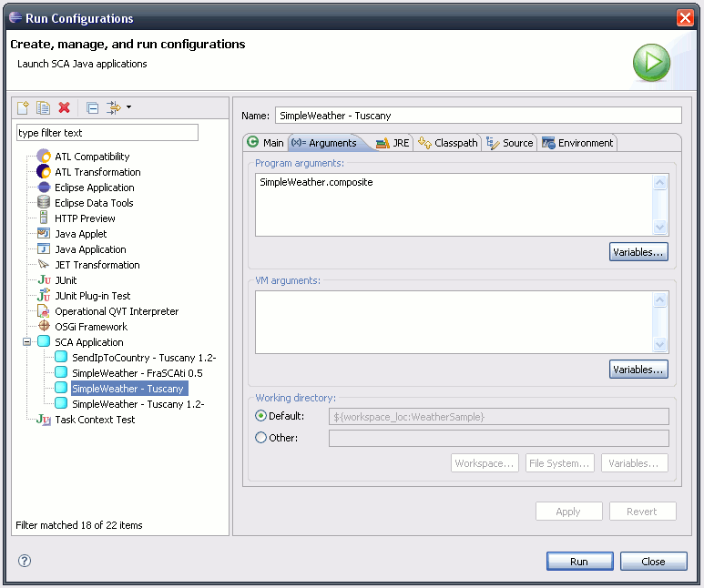Click the ATL Compatibility icon
The image size is (704, 588).
[x=44, y=157]
